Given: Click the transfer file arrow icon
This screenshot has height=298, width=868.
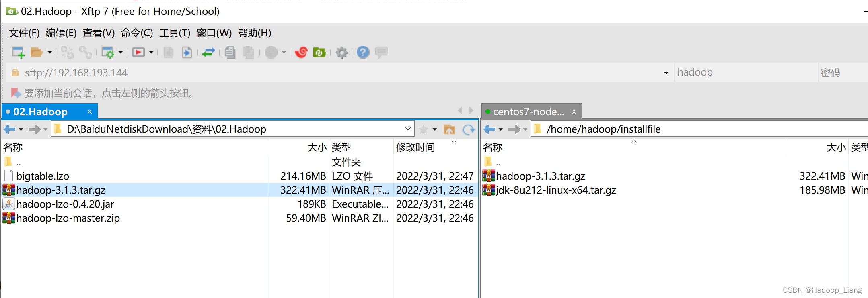Looking at the screenshot, I should click(187, 52).
